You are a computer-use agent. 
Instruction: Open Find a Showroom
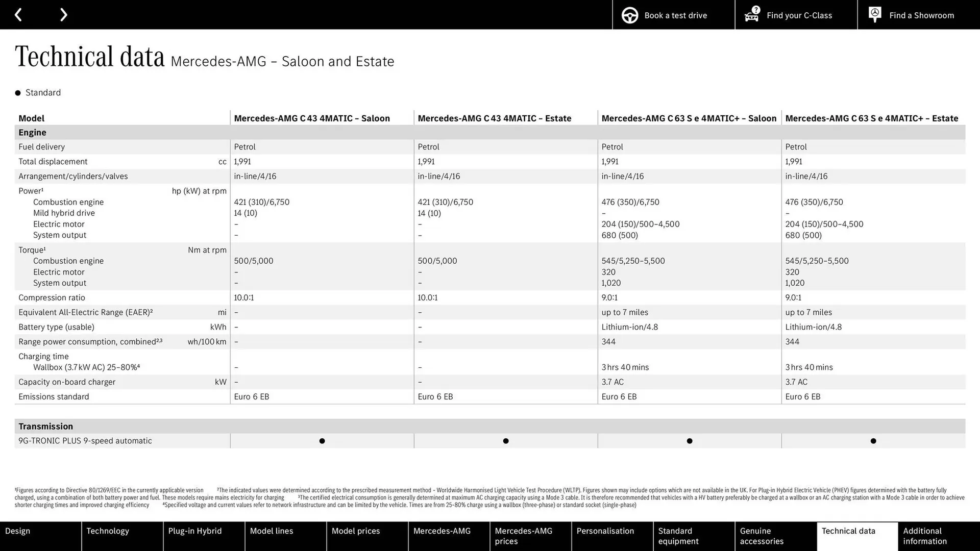(x=921, y=15)
